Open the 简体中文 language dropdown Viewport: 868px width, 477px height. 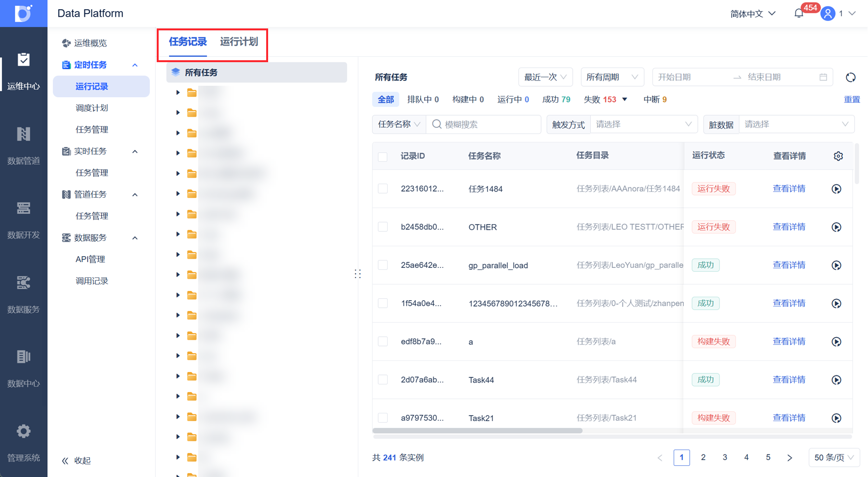coord(753,13)
